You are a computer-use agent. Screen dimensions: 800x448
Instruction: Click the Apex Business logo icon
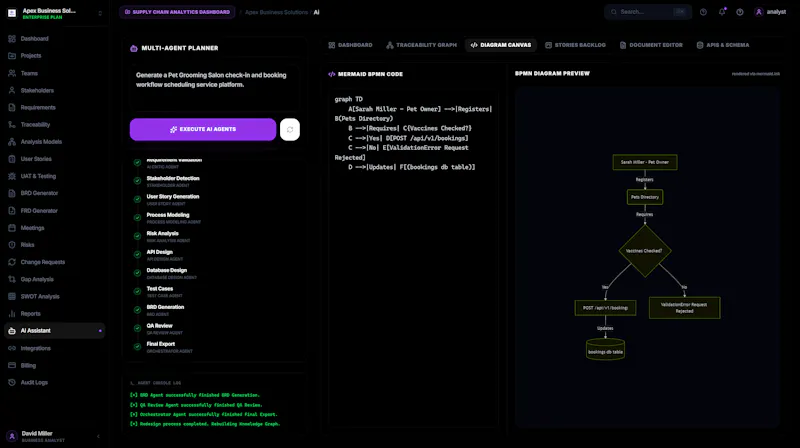(x=12, y=13)
